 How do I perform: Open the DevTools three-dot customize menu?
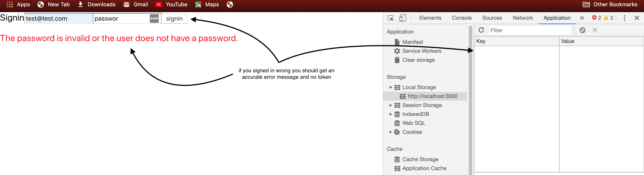pyautogui.click(x=624, y=18)
